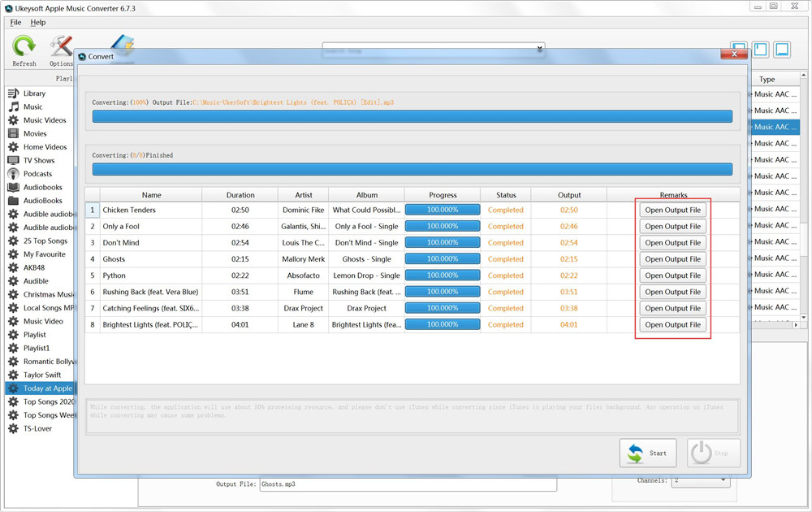Select the AKB48 playlist icon

click(x=14, y=268)
